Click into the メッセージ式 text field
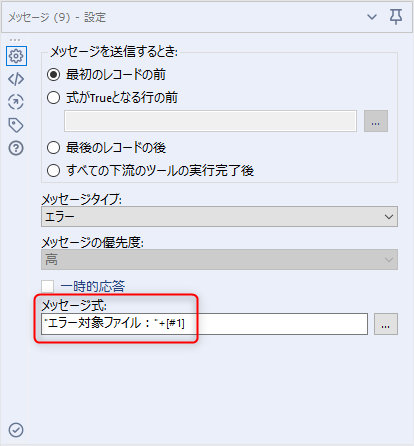414x446 pixels. (x=204, y=324)
